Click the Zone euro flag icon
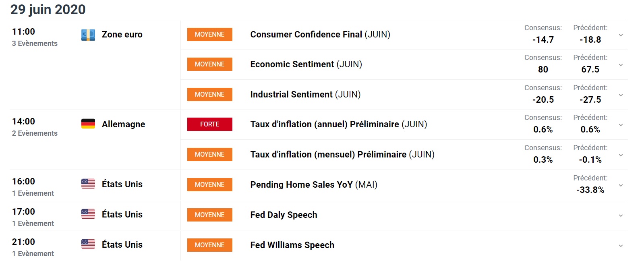Viewport: 644px width, 265px height. point(88,35)
